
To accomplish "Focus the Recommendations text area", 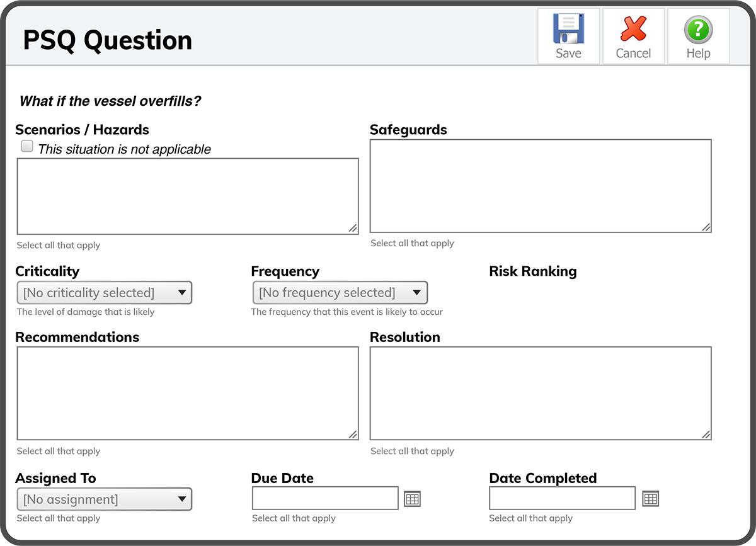I will (187, 393).
